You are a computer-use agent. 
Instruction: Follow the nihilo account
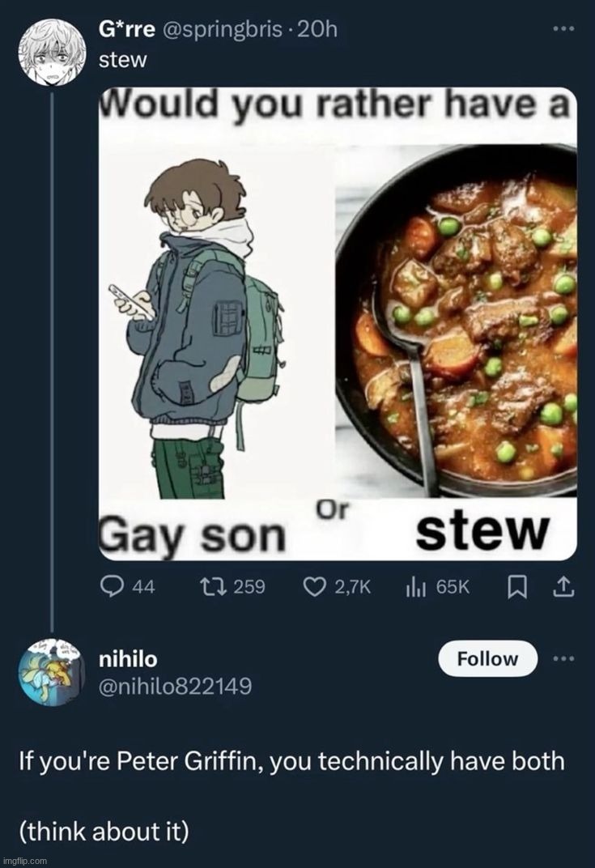click(x=487, y=658)
